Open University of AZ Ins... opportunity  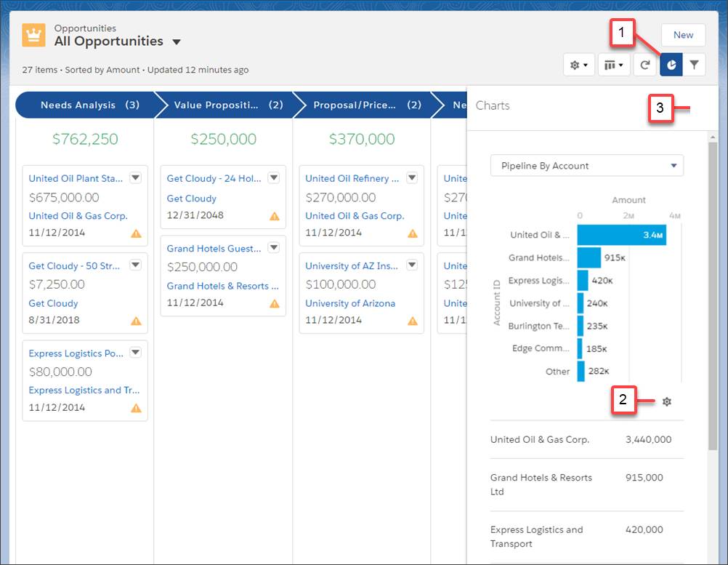352,265
